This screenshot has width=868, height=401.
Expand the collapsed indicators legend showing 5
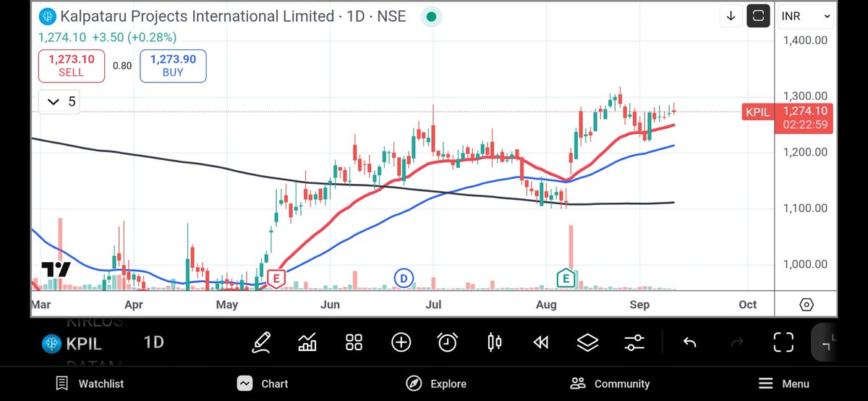pos(61,102)
